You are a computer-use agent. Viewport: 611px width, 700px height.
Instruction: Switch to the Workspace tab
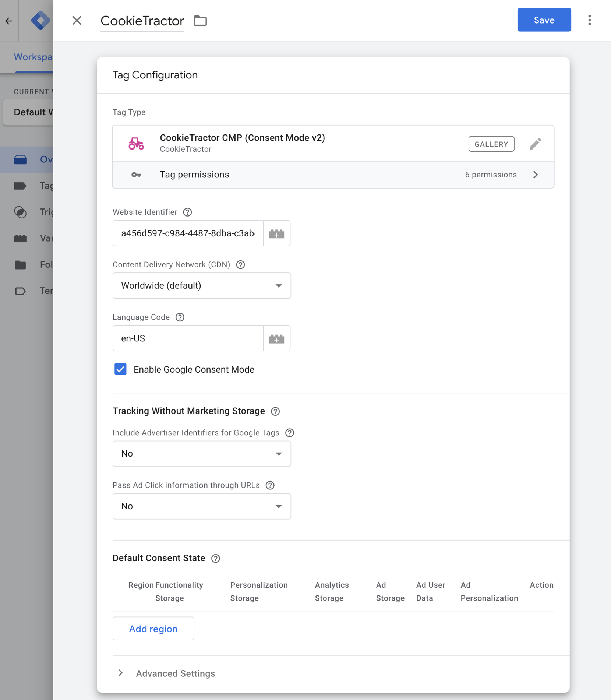(33, 57)
